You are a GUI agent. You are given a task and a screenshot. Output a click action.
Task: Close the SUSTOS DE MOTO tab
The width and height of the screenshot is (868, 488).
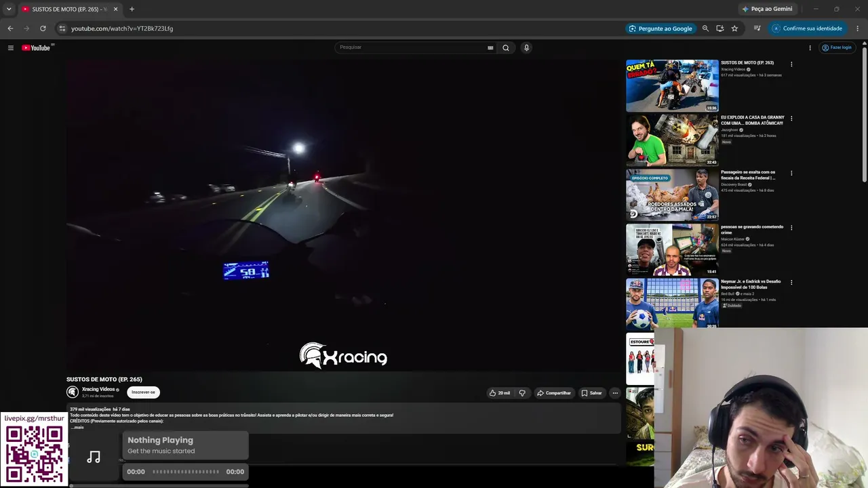point(115,9)
